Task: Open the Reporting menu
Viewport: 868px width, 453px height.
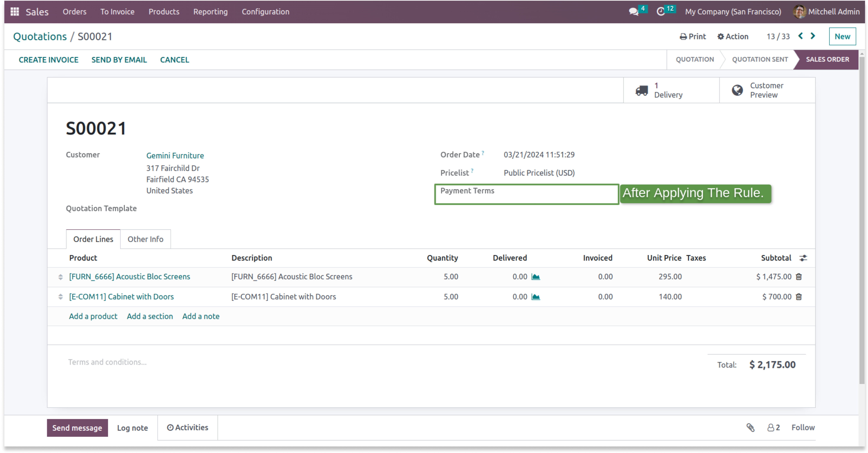Action: [x=210, y=12]
